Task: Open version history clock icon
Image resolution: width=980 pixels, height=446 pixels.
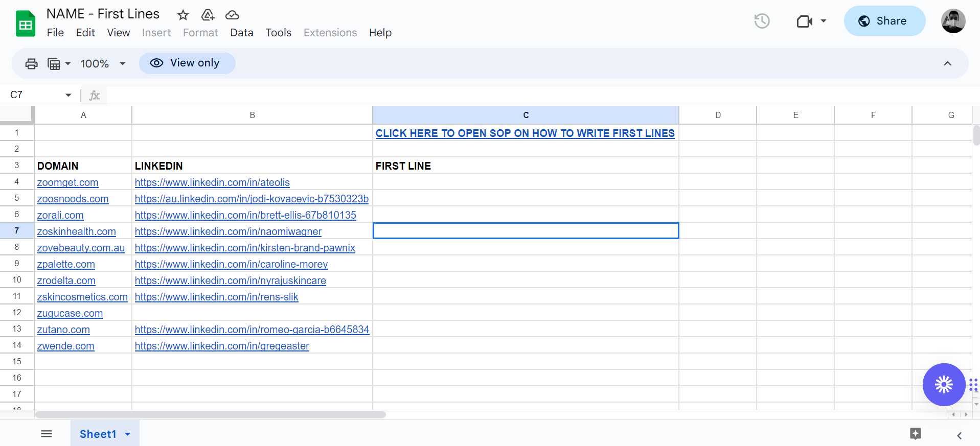Action: [762, 21]
